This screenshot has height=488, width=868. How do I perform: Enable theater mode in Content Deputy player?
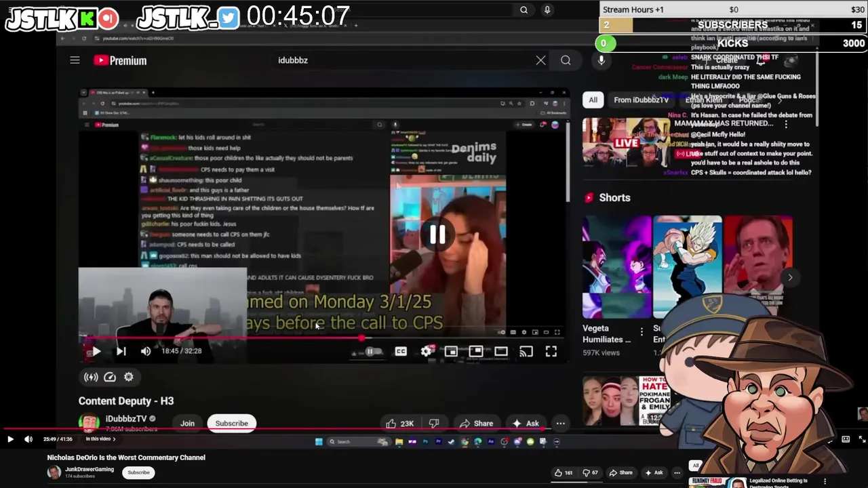[x=501, y=351]
